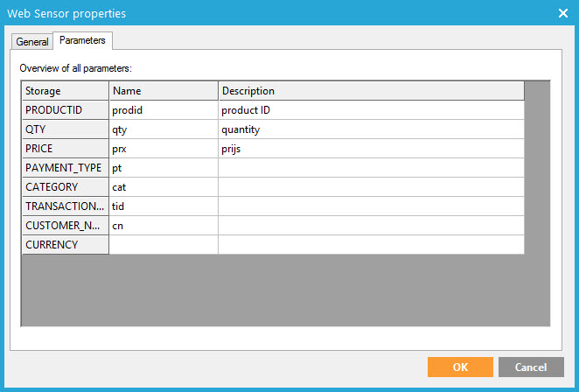The image size is (579, 392).
Task: Select the PAYMENT_TYPE storage row
Action: click(65, 168)
